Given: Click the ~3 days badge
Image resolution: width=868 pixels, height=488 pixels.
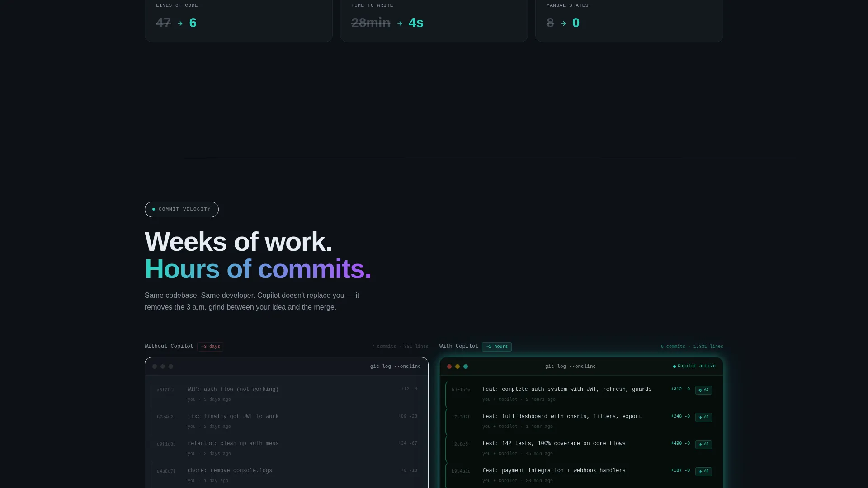Looking at the screenshot, I should point(211,347).
